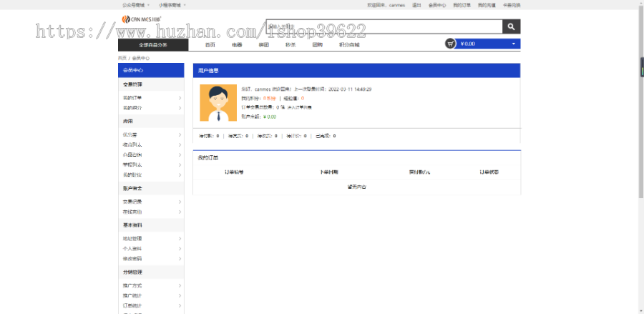Image resolution: width=644 pixels, height=314 pixels.
Task: Click the user avatar picture
Action: [x=218, y=102]
